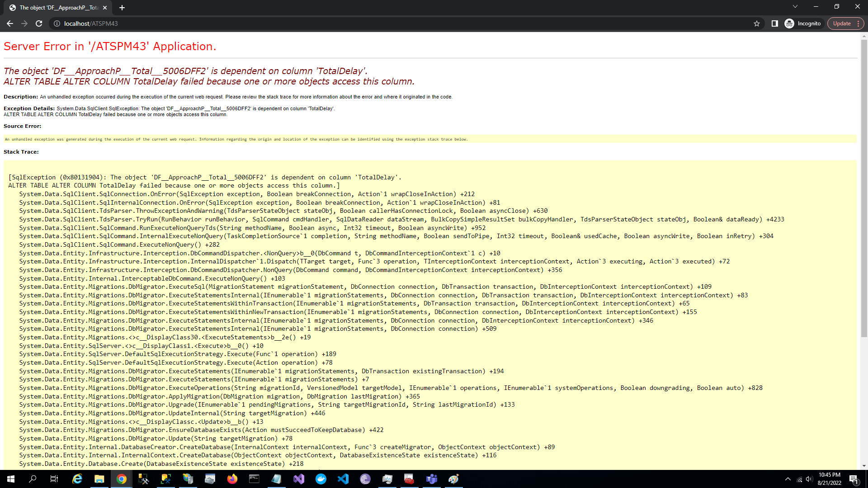Open Windows Search from the taskbar
Viewport: 868px width, 488px height.
tap(33, 479)
